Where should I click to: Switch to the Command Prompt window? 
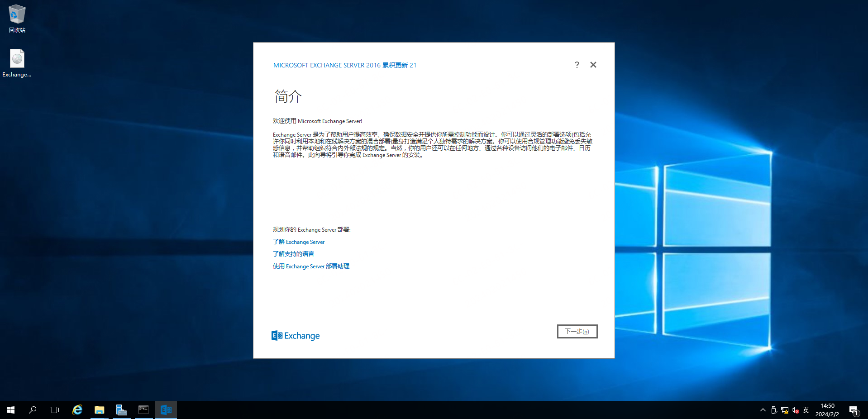coord(143,410)
